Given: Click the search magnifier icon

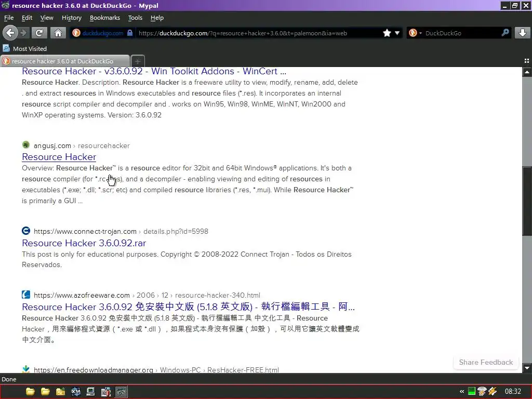Looking at the screenshot, I should 505,33.
